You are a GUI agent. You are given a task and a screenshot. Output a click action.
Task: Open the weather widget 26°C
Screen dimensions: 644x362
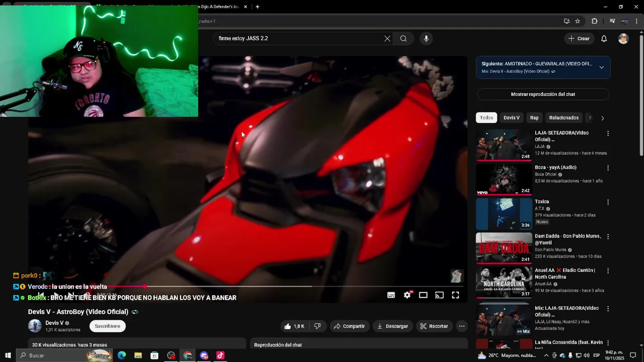(507, 355)
